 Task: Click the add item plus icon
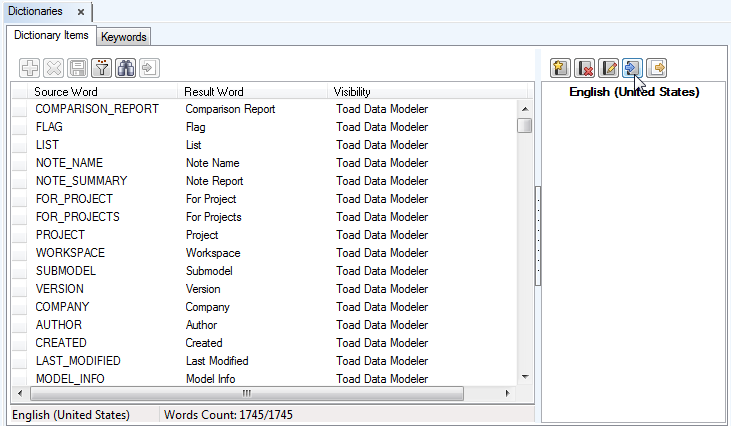click(x=31, y=68)
